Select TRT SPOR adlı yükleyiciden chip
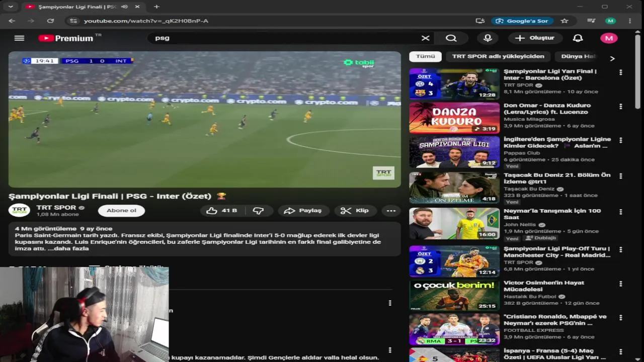 498,56
